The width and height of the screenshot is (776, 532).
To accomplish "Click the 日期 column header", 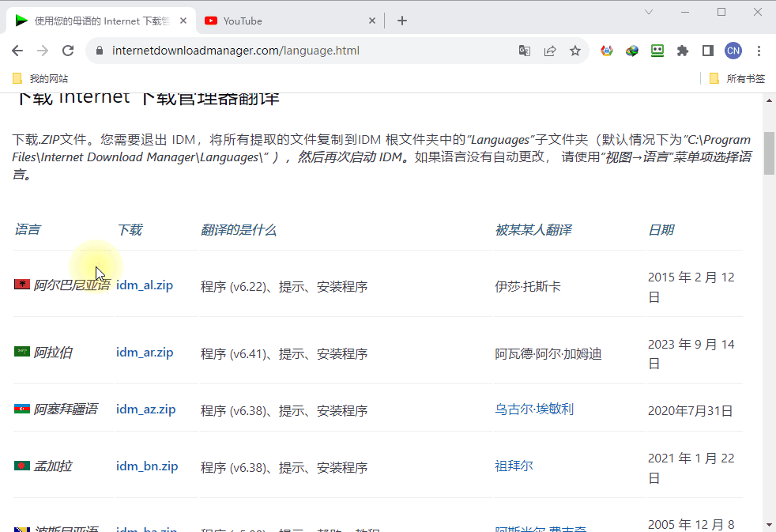I will point(661,229).
